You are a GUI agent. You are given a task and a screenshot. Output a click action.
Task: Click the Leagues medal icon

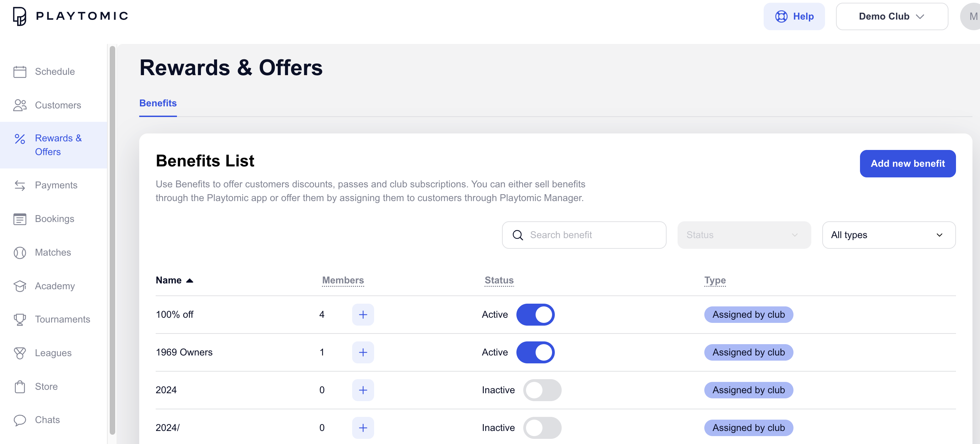tap(20, 353)
